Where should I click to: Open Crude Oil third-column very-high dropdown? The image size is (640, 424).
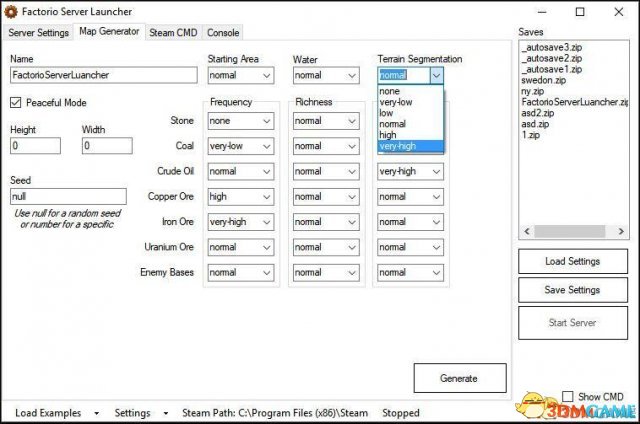(x=410, y=171)
